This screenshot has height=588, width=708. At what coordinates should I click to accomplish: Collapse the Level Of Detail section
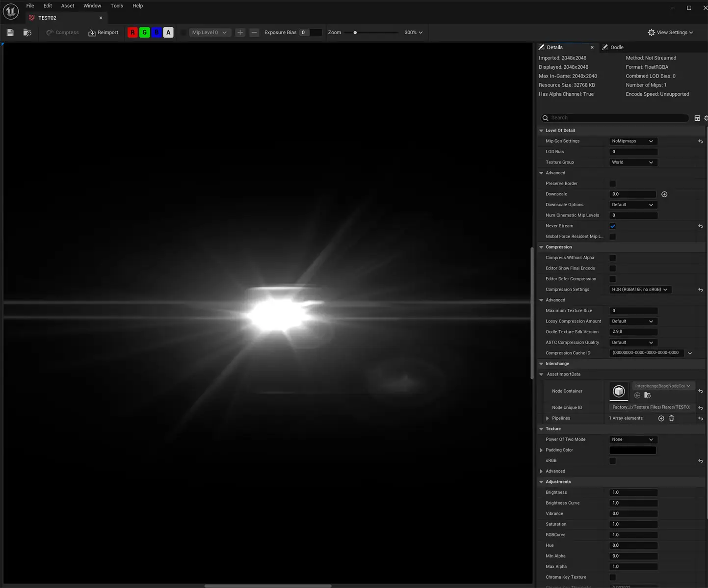[542, 131]
